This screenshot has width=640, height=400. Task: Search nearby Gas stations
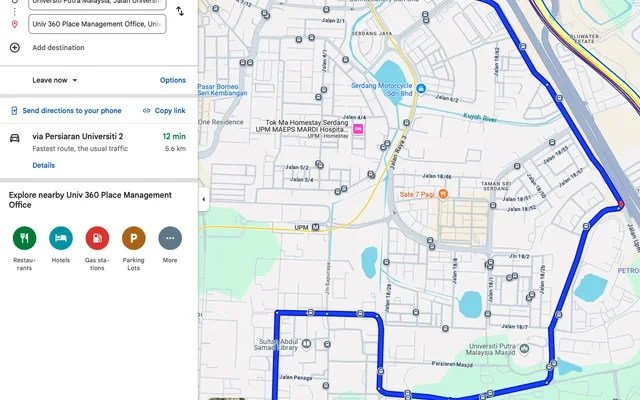[x=97, y=238]
